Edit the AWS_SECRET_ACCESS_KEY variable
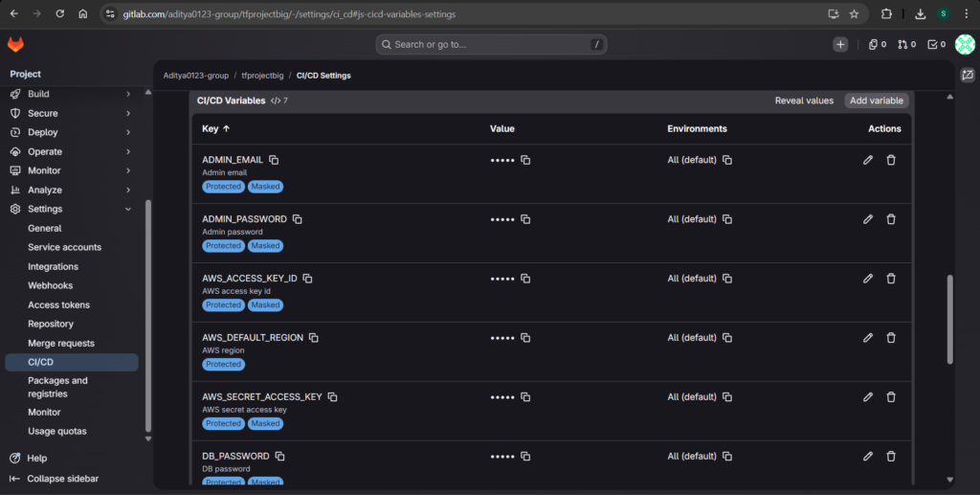 pos(868,397)
